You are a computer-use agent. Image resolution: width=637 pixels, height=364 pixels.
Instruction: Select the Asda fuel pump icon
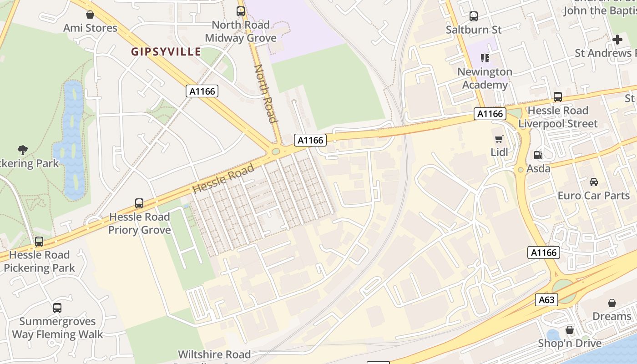tap(538, 155)
